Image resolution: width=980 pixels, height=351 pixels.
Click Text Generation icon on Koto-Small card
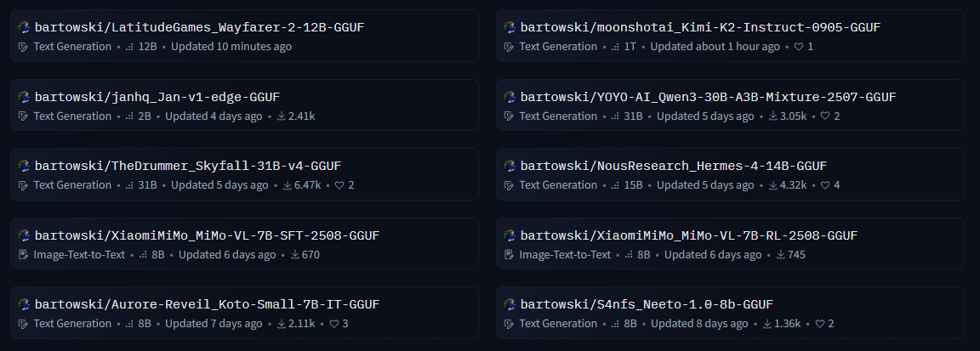tap(23, 324)
